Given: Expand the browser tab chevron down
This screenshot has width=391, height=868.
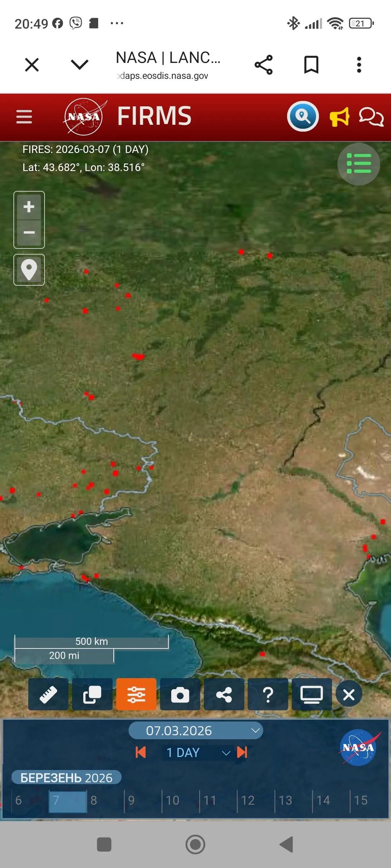Looking at the screenshot, I should (x=80, y=65).
